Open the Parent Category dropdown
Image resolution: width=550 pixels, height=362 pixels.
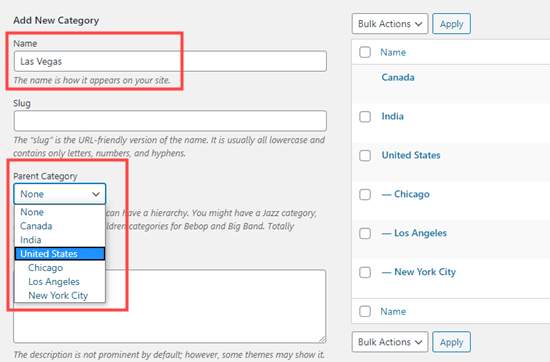(60, 194)
